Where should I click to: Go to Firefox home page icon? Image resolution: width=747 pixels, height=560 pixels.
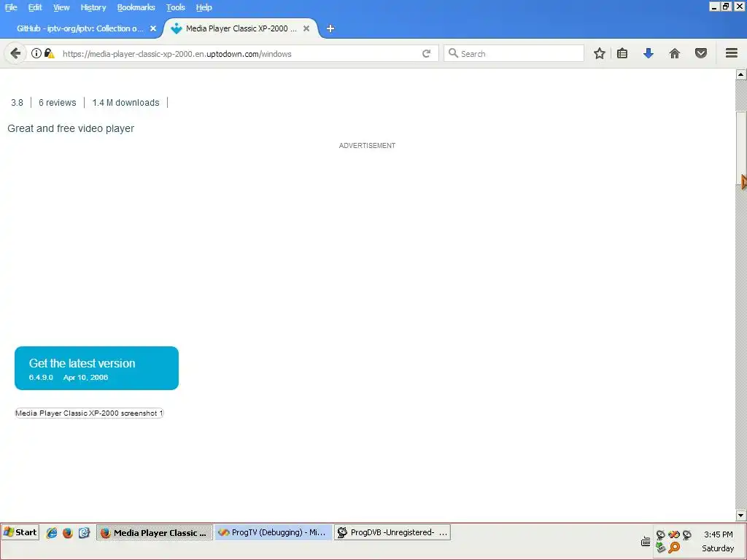point(675,53)
